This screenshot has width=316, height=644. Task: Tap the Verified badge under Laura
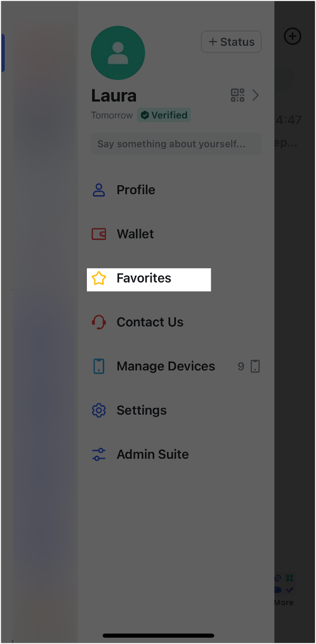click(164, 115)
